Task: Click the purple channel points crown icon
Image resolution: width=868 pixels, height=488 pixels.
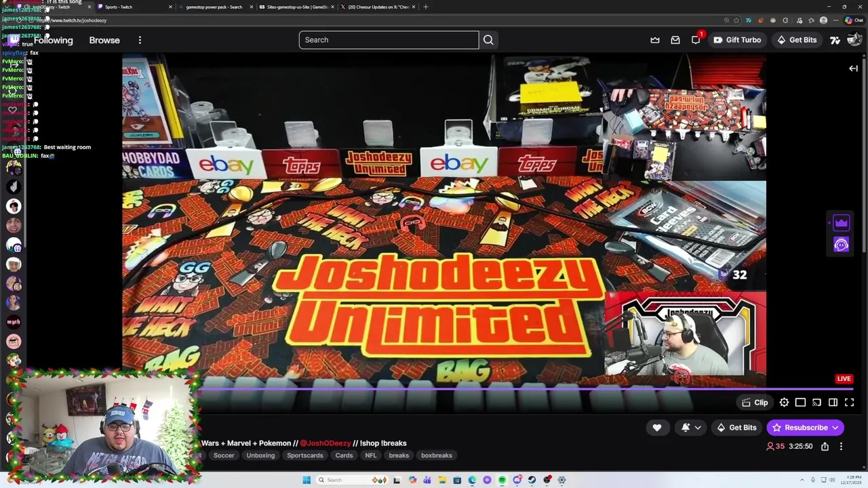Action: pyautogui.click(x=841, y=223)
